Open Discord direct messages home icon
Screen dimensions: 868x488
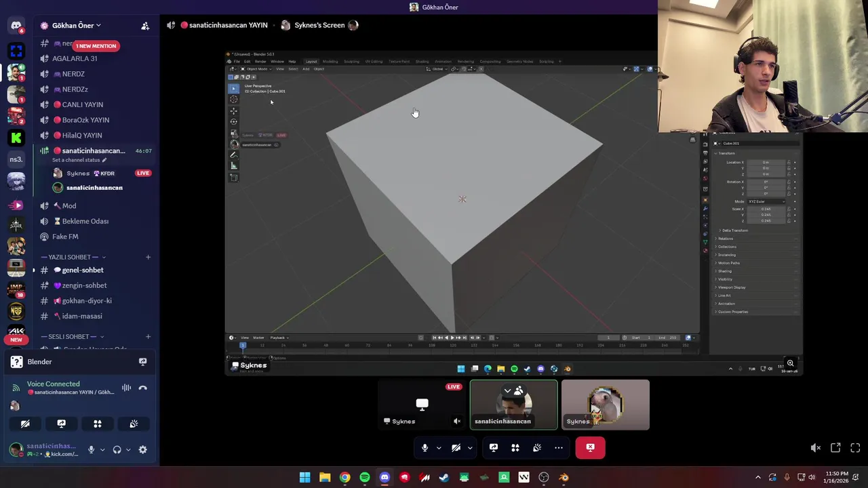16,26
